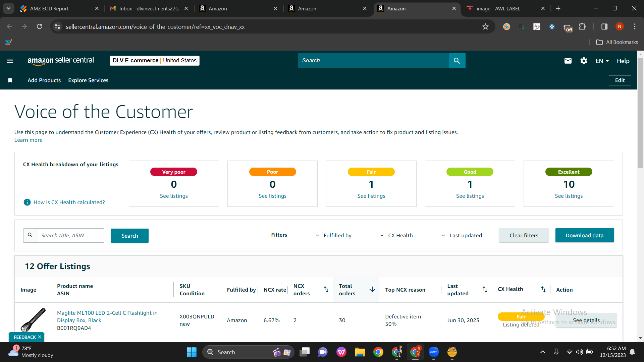Toggle the Chrome side panel icon
The width and height of the screenshot is (644, 362).
(x=604, y=26)
